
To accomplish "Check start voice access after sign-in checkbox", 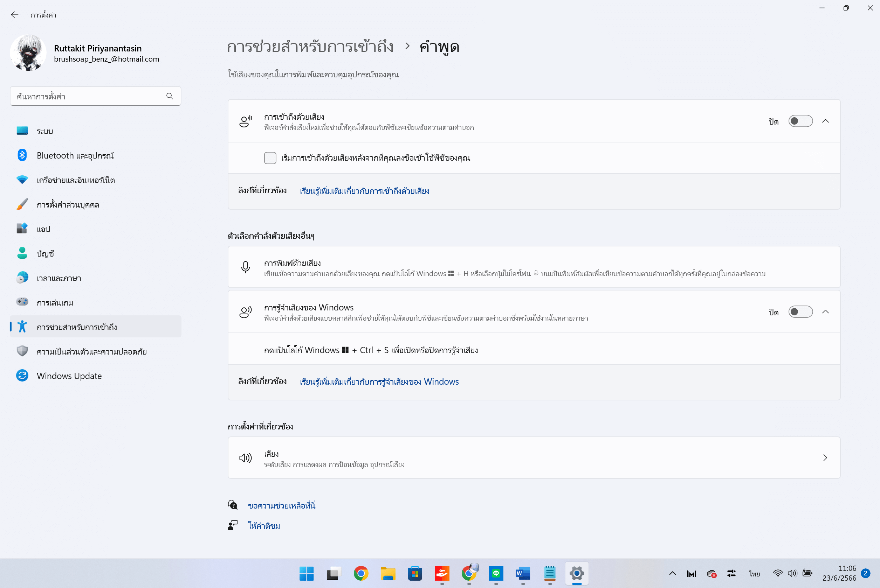I will point(270,158).
